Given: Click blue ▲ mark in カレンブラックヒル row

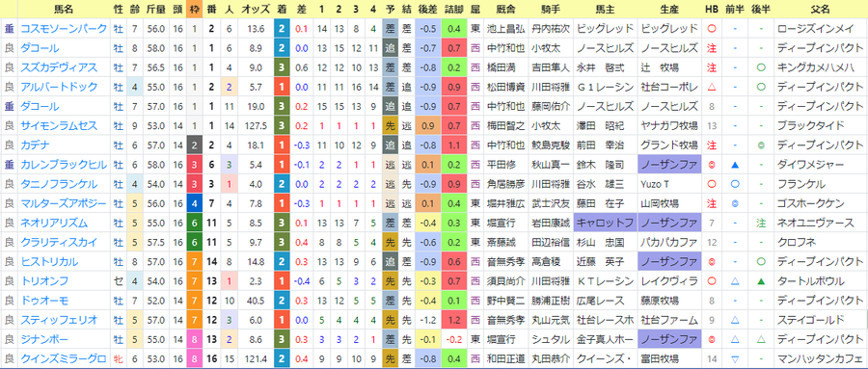Looking at the screenshot, I should coord(735,165).
